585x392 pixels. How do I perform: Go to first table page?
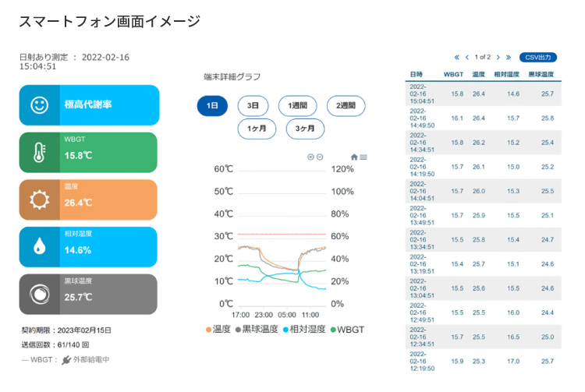coord(456,58)
